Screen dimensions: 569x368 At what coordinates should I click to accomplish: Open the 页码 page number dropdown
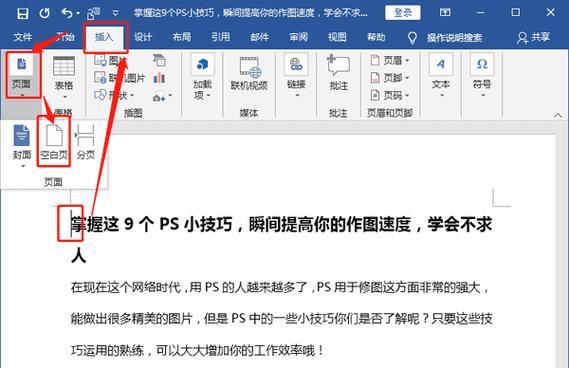coord(390,95)
